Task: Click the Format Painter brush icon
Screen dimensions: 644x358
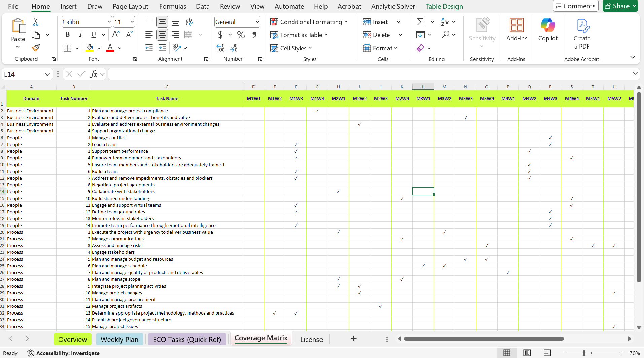Action: point(36,48)
